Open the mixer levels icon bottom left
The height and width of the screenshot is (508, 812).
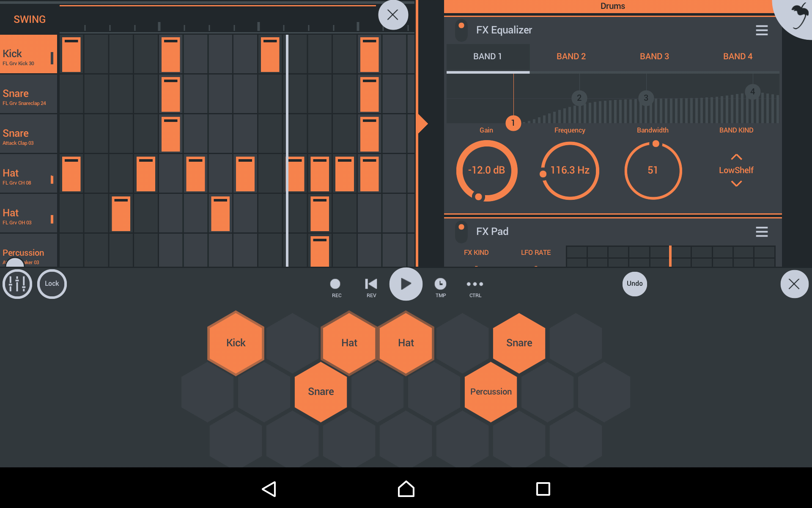[x=17, y=284]
